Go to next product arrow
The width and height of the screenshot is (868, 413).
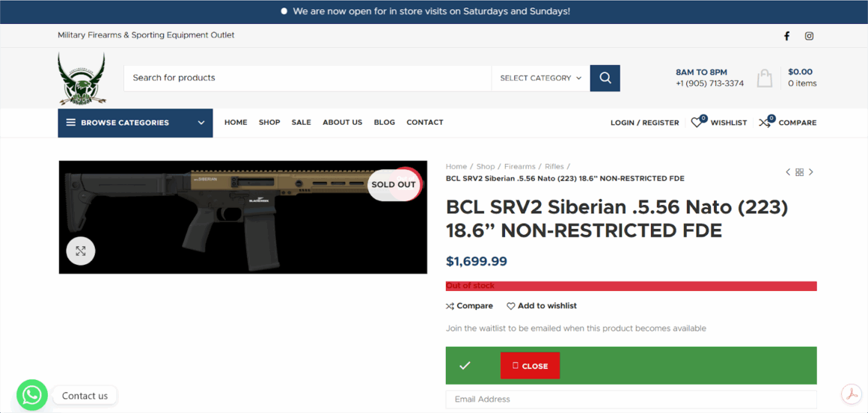point(811,172)
